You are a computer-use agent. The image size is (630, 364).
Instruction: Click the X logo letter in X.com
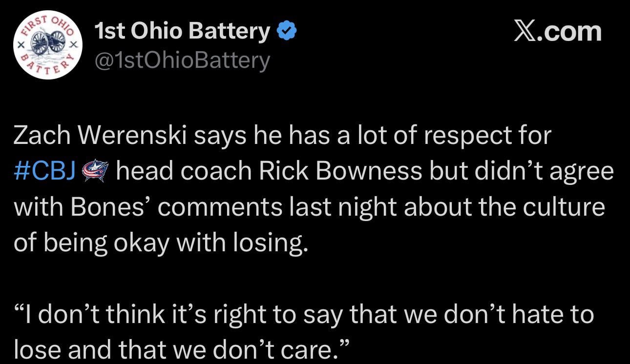point(525,32)
